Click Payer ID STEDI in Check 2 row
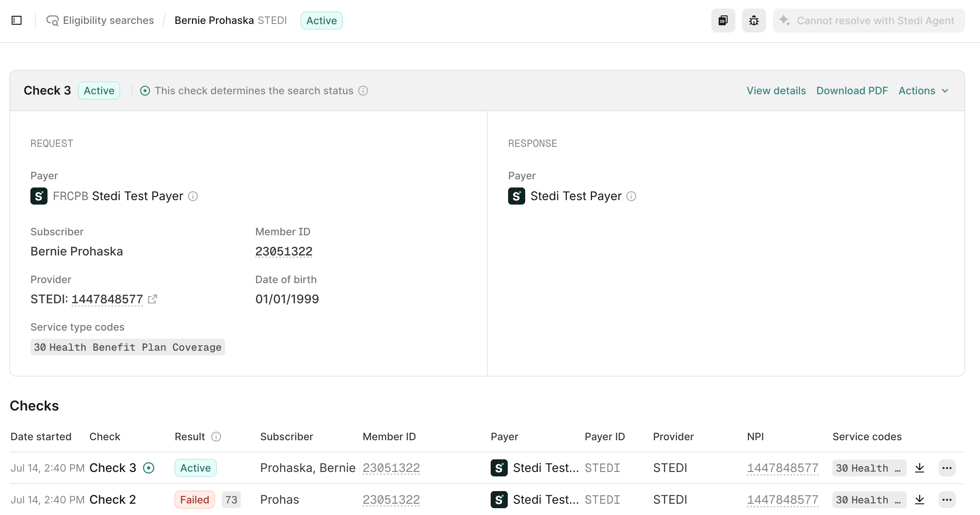The width and height of the screenshot is (980, 515). coord(602,499)
